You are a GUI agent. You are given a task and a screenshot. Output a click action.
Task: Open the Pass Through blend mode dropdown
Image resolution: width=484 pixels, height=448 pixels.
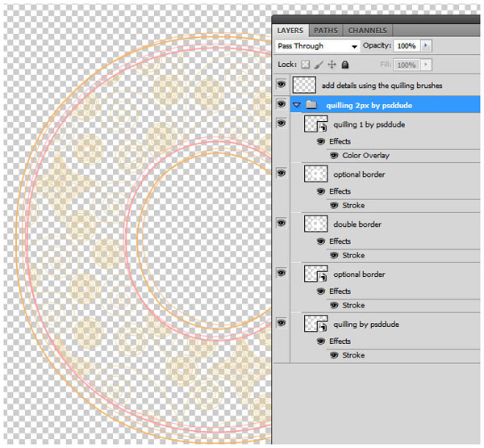coord(317,46)
